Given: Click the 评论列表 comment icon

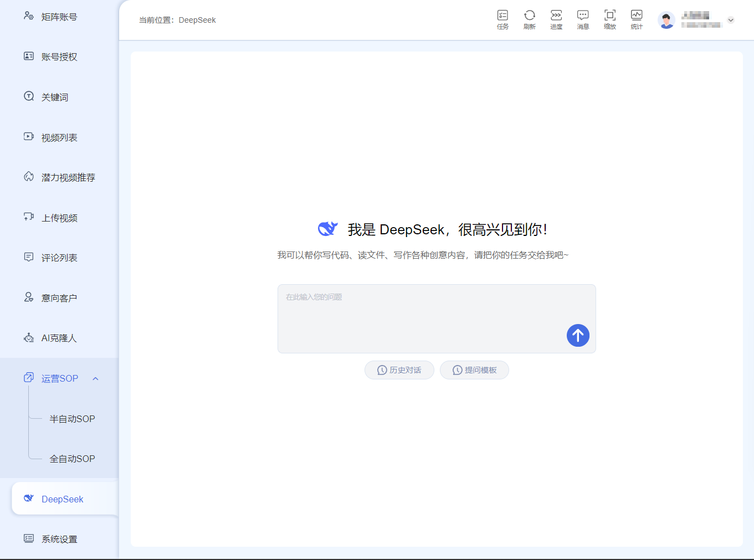Looking at the screenshot, I should click(29, 257).
